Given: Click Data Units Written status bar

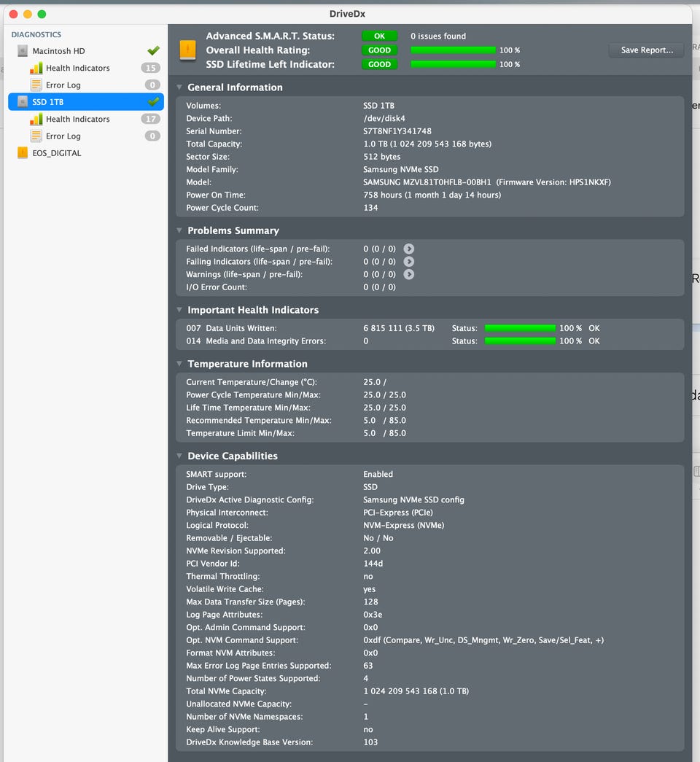Looking at the screenshot, I should 520,328.
